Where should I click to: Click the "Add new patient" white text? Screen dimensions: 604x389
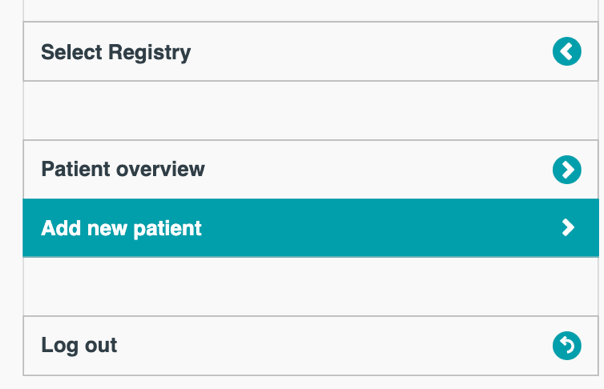pos(121,228)
